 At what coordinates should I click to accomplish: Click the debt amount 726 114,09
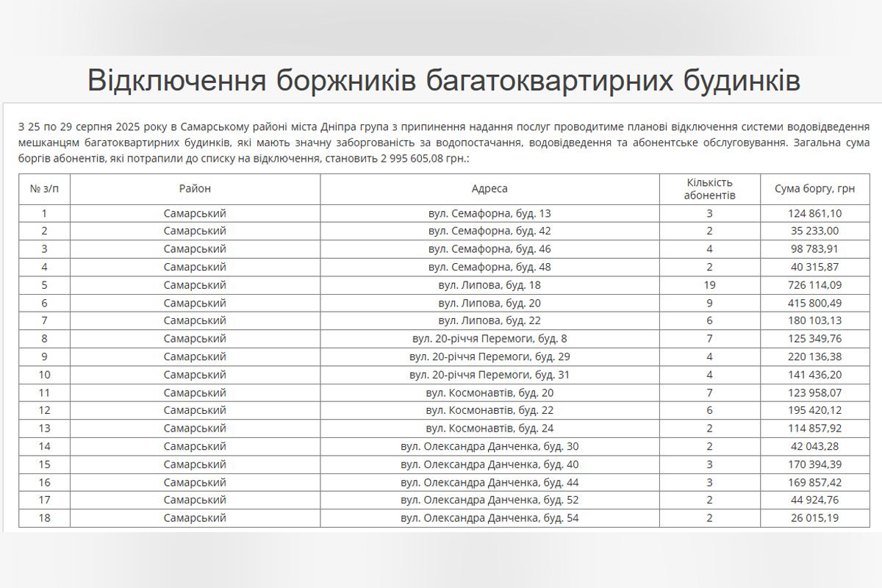(x=814, y=284)
